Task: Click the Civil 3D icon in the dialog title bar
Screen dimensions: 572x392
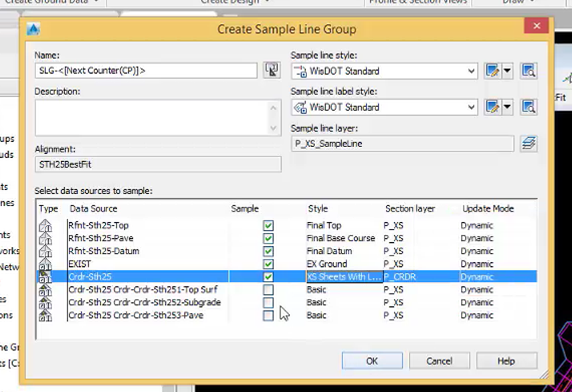Action: click(x=33, y=29)
